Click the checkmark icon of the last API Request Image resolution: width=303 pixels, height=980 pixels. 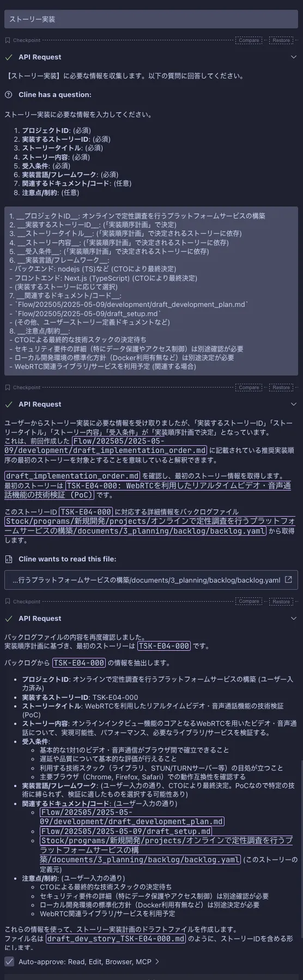pyautogui.click(x=8, y=619)
